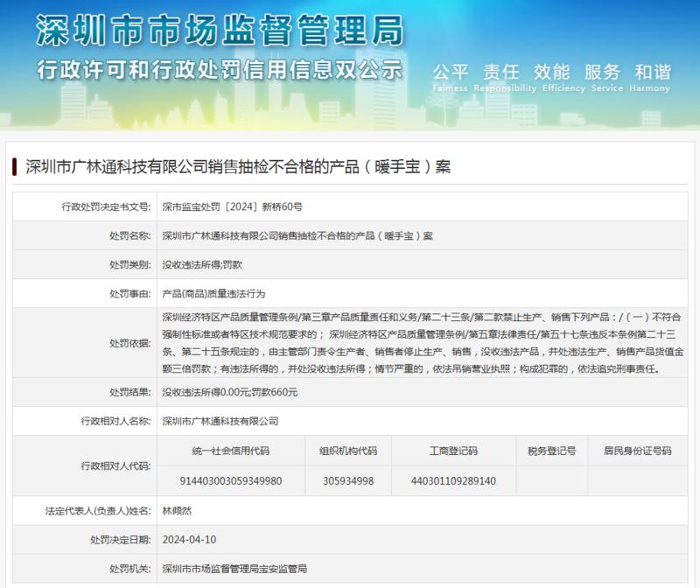Click the case name value in the 处罚名称 row
The width and height of the screenshot is (700, 588).
click(297, 235)
